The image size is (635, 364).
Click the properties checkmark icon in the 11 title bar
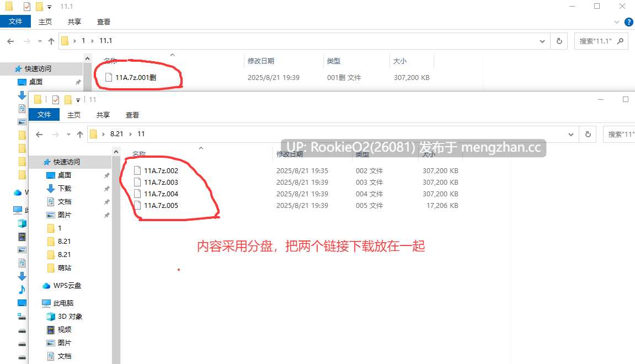[56, 100]
